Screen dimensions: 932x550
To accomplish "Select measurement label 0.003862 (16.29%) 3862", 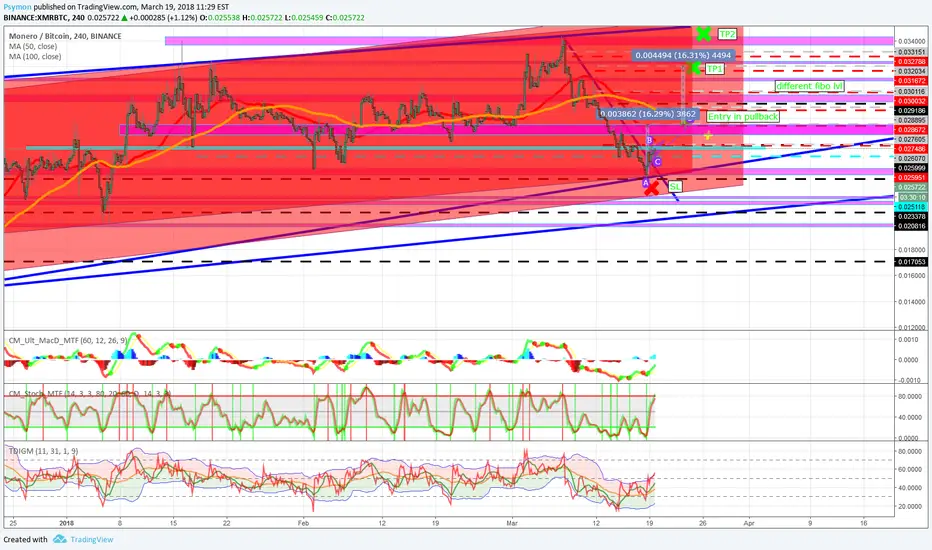I will coord(648,114).
